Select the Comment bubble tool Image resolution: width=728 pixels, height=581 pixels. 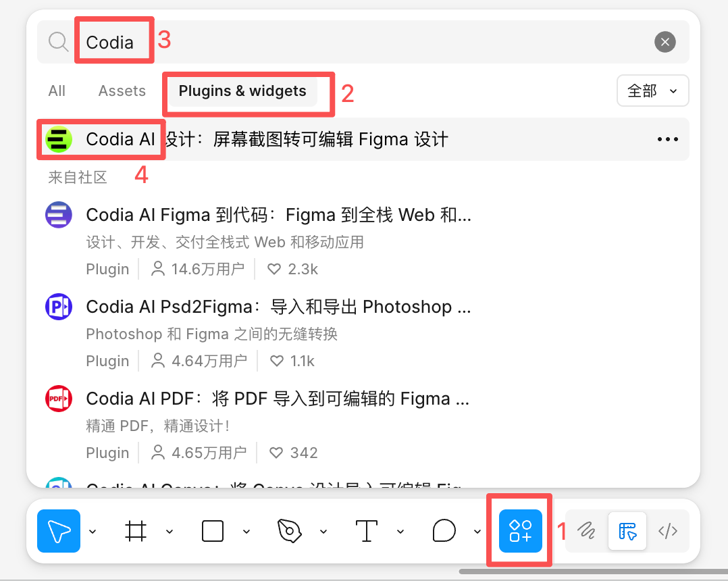tap(444, 531)
